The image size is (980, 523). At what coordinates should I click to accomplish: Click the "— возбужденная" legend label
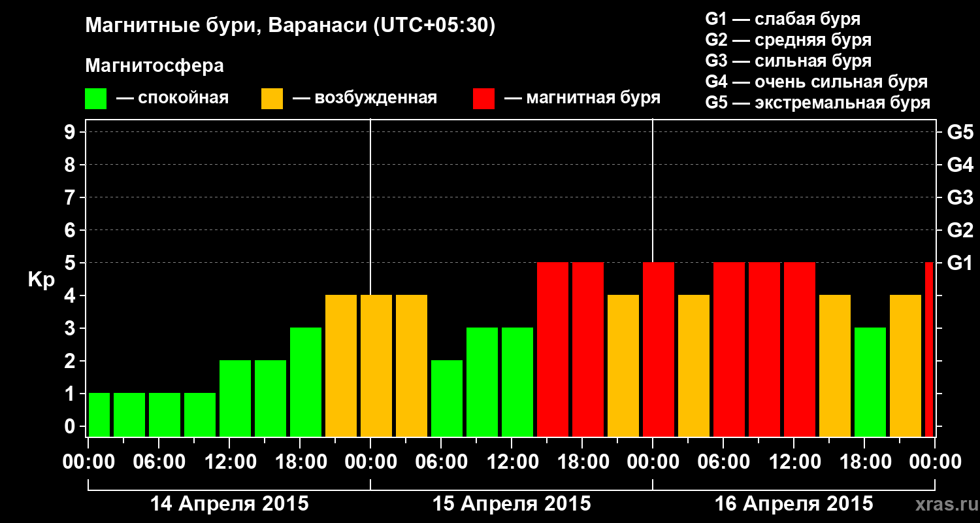click(x=365, y=98)
